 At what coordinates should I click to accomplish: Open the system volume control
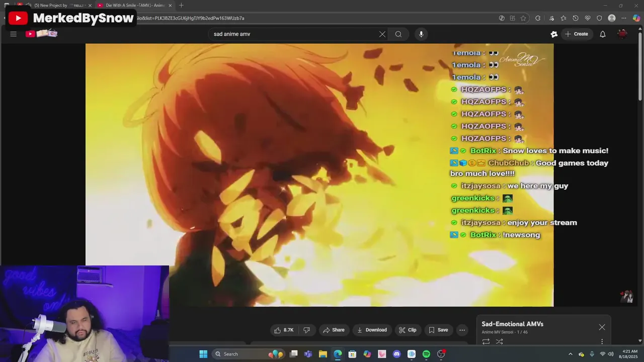[x=611, y=354]
